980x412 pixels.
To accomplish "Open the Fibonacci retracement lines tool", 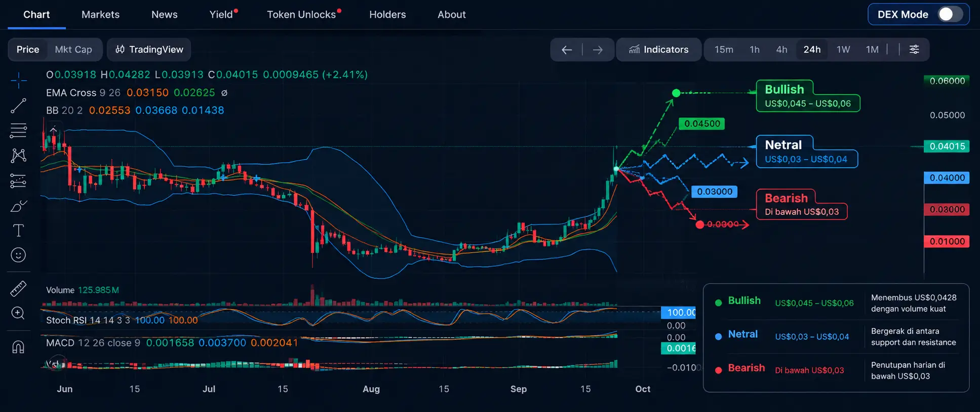I will coord(18,131).
